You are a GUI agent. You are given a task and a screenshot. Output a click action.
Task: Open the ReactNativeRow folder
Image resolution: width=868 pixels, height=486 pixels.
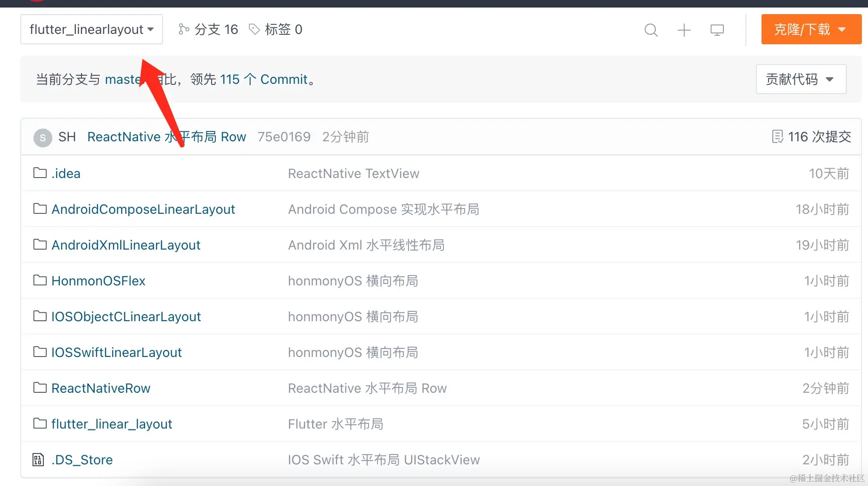(x=101, y=388)
